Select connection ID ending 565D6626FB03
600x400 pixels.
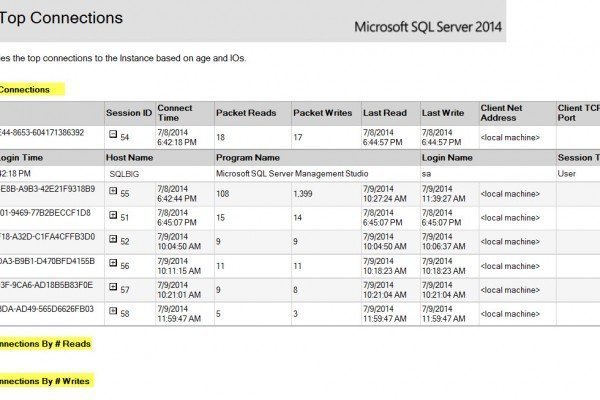(46, 309)
